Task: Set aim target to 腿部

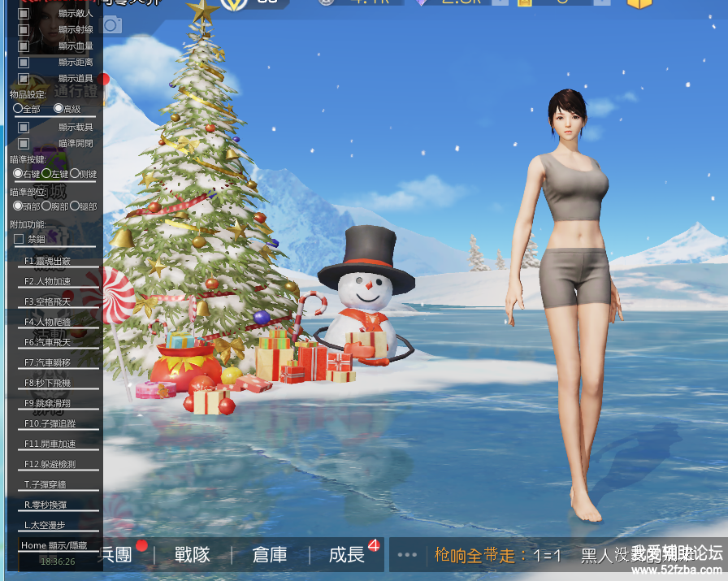Action: 75,206
